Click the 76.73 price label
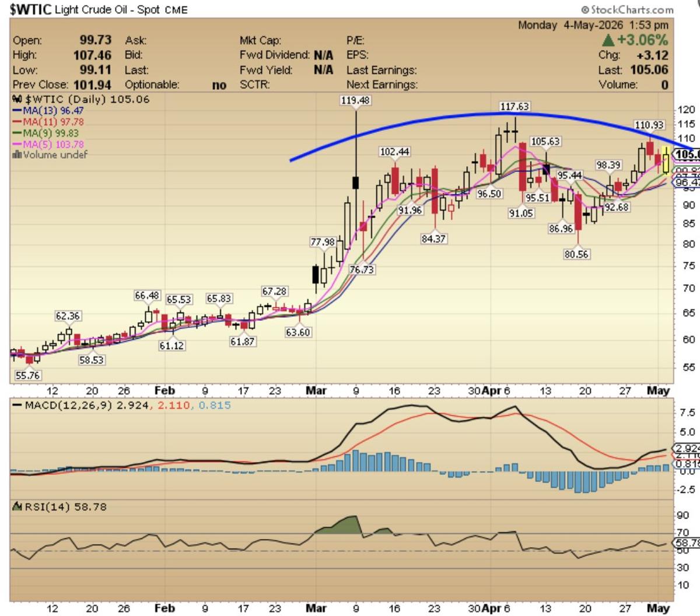 pyautogui.click(x=362, y=269)
